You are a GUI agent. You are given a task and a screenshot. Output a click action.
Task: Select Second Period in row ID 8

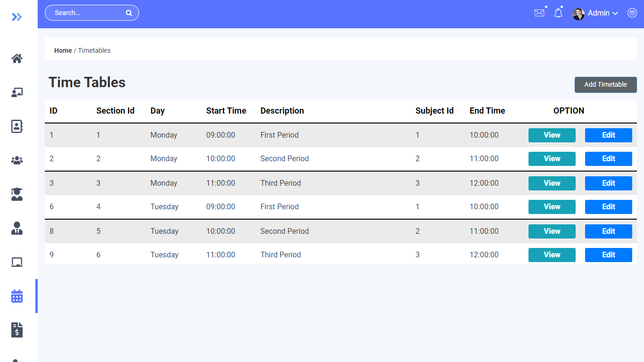(285, 231)
